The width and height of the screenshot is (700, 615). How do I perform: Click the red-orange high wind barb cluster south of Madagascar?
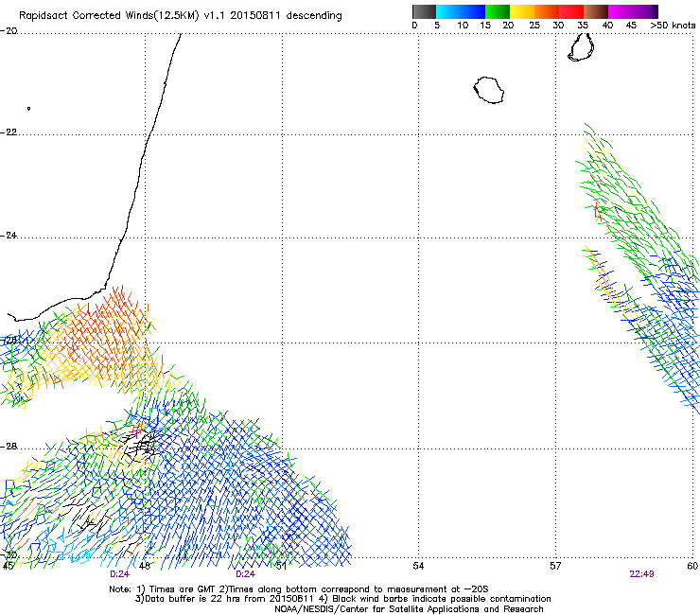point(103,335)
